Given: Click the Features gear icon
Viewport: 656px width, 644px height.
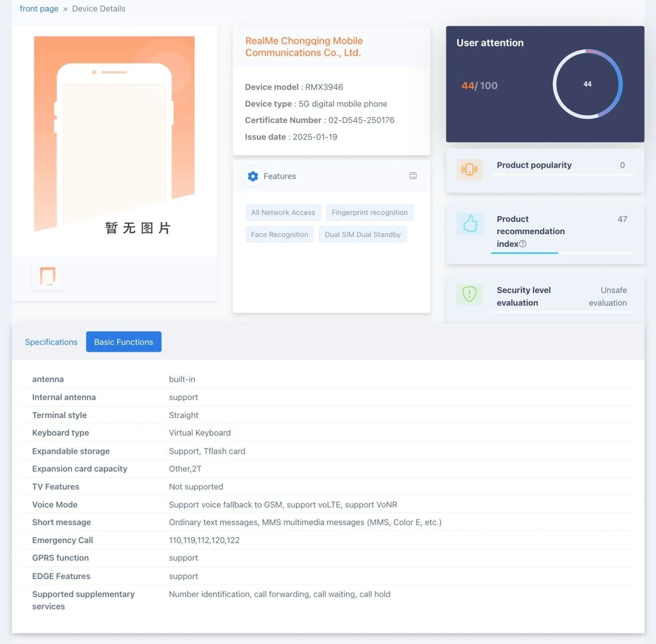Looking at the screenshot, I should (x=253, y=176).
